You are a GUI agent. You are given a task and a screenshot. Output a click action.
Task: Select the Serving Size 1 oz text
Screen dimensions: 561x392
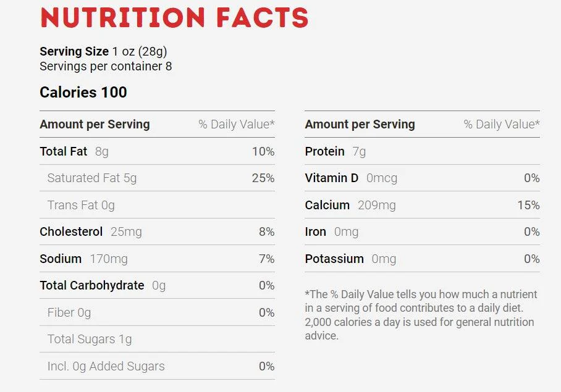coord(103,52)
